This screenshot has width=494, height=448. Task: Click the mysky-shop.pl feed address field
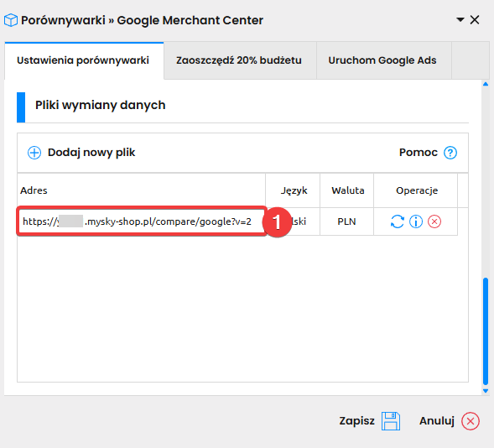coord(142,221)
